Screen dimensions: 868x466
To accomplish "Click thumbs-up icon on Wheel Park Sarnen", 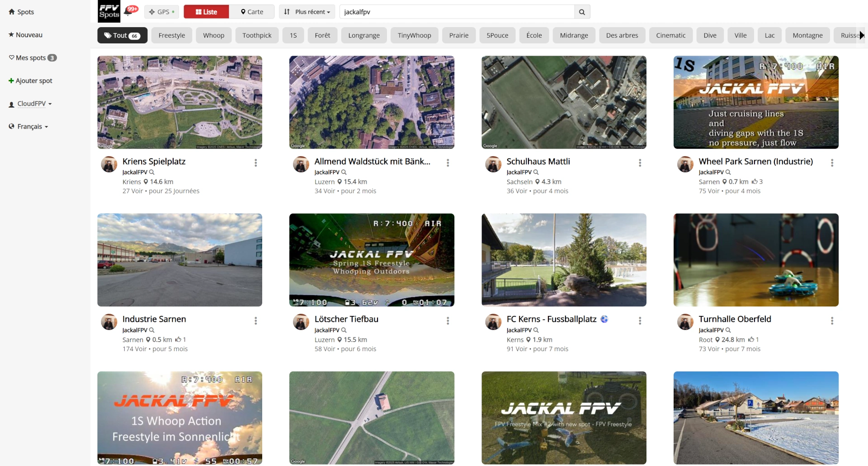I will [754, 182].
